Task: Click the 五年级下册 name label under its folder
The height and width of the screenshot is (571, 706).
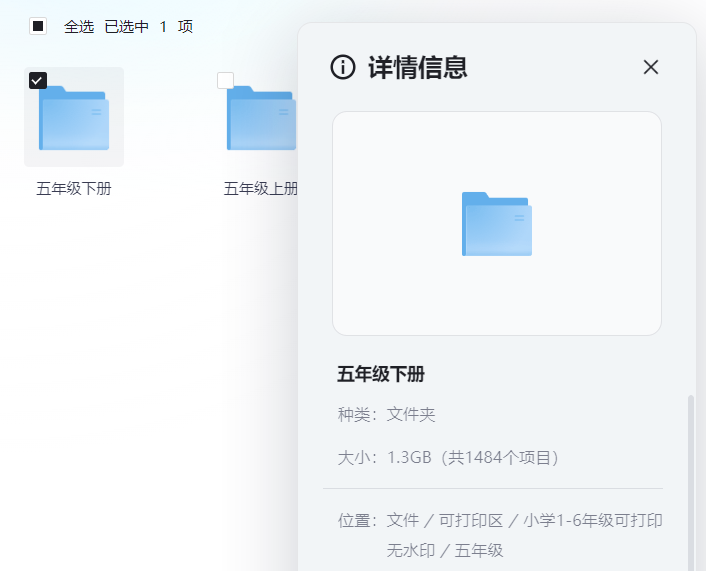Action: point(74,189)
